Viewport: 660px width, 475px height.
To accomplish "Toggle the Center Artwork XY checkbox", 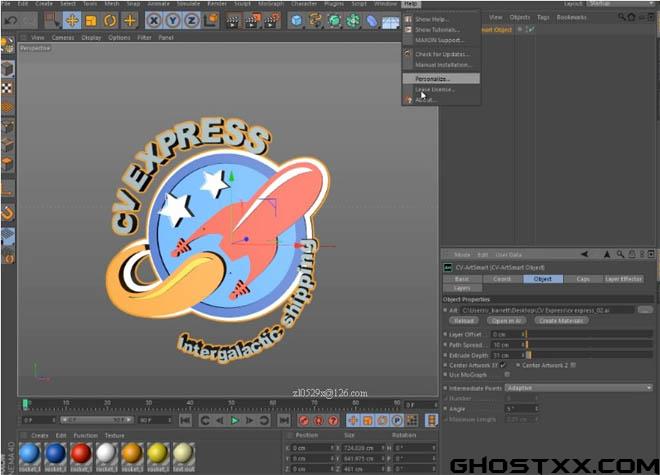I will [503, 365].
